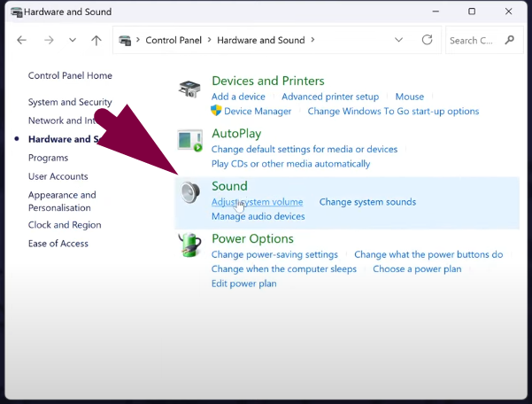
Task: Open Appearance and Personalisation category
Action: tap(62, 201)
